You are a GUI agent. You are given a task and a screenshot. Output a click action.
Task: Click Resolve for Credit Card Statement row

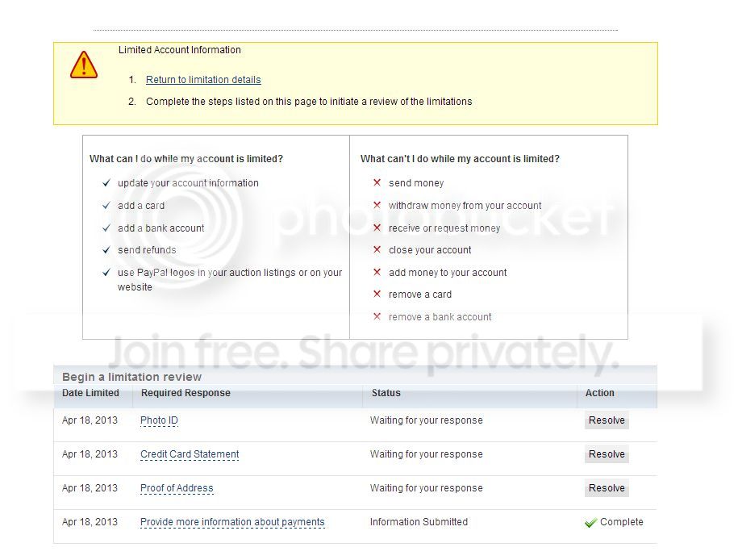tap(607, 454)
